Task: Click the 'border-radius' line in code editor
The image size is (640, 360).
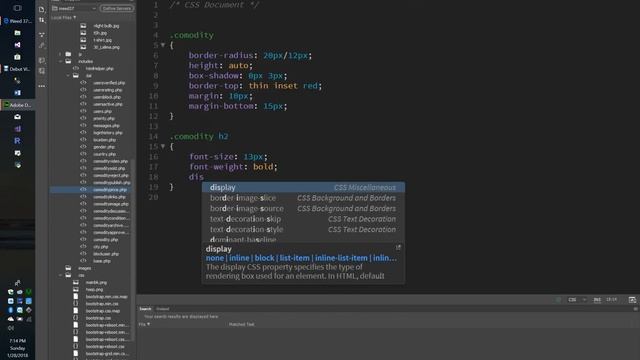Action: click(250, 56)
